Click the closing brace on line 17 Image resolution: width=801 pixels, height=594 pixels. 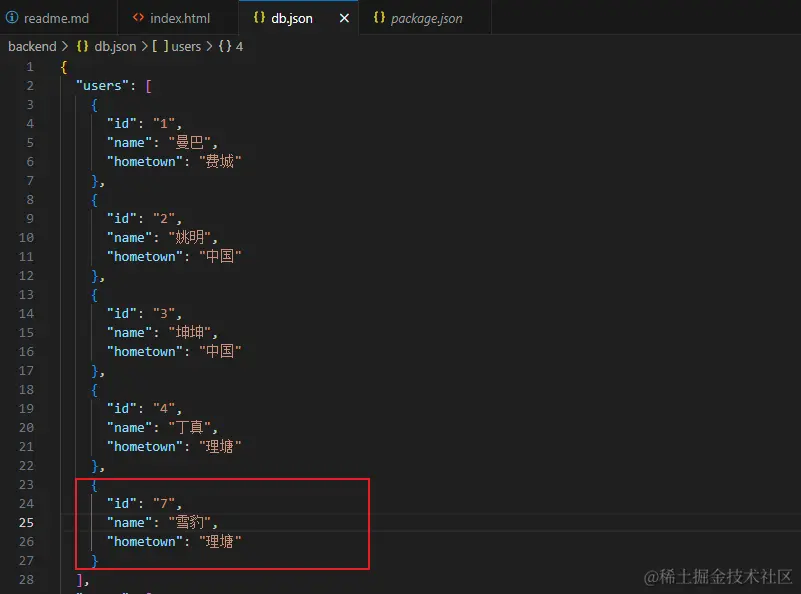coord(95,371)
